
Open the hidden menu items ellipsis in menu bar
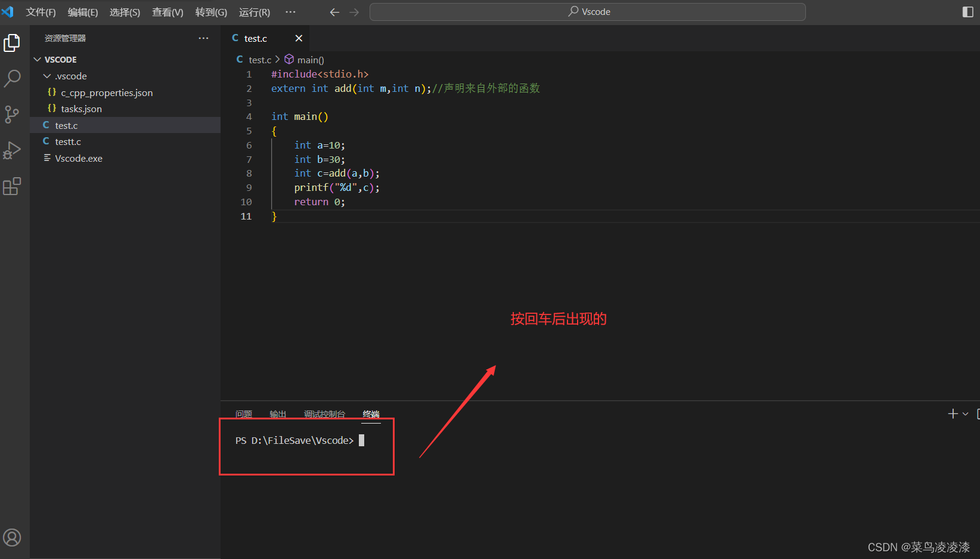tap(290, 12)
